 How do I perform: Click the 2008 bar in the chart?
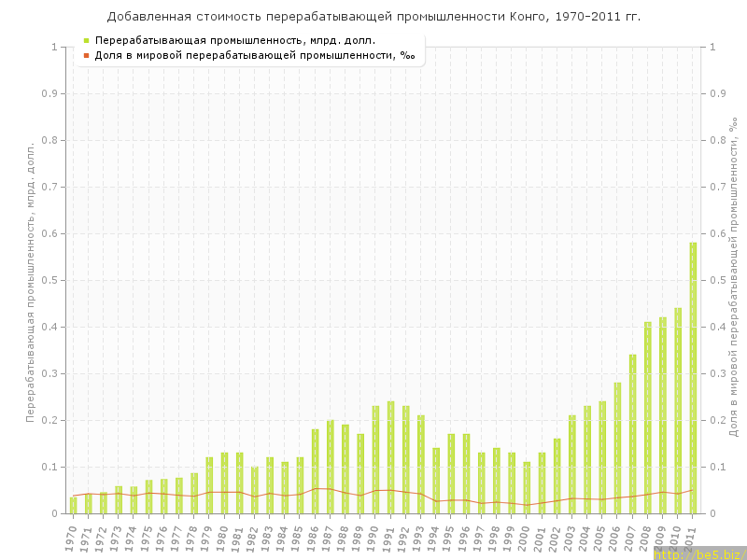[x=648, y=418]
